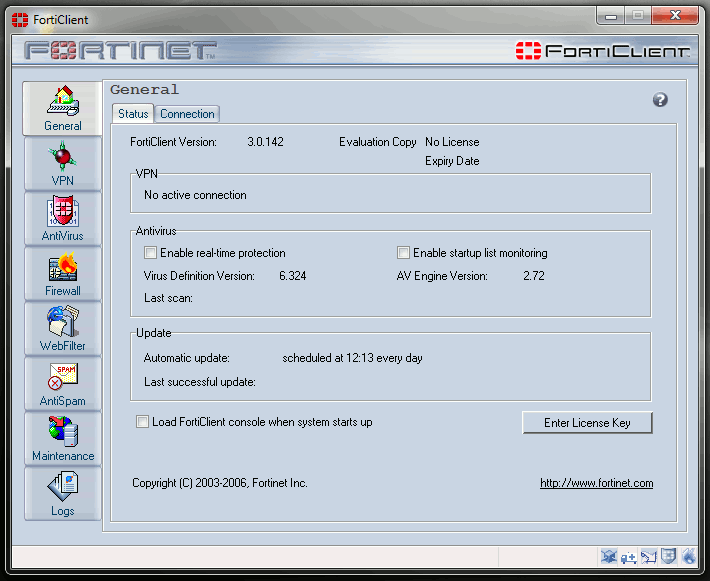Click the help question mark icon

tap(660, 100)
